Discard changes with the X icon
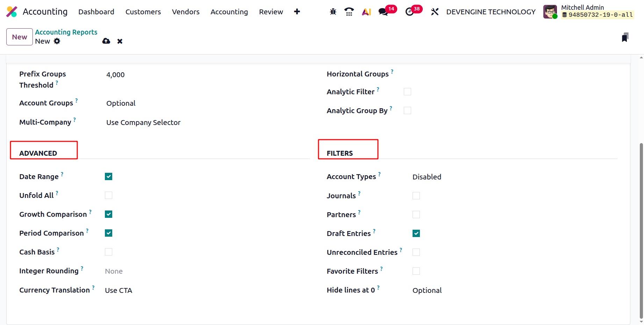The image size is (644, 325). coord(120,41)
